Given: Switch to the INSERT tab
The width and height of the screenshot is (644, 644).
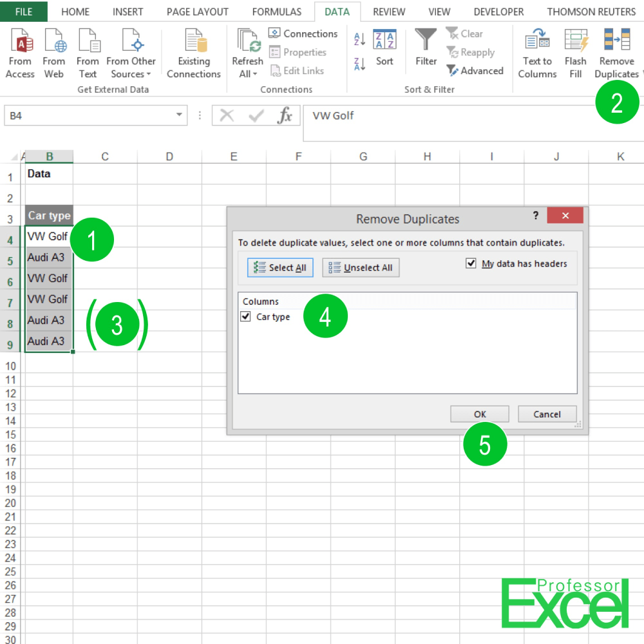Looking at the screenshot, I should [x=128, y=12].
